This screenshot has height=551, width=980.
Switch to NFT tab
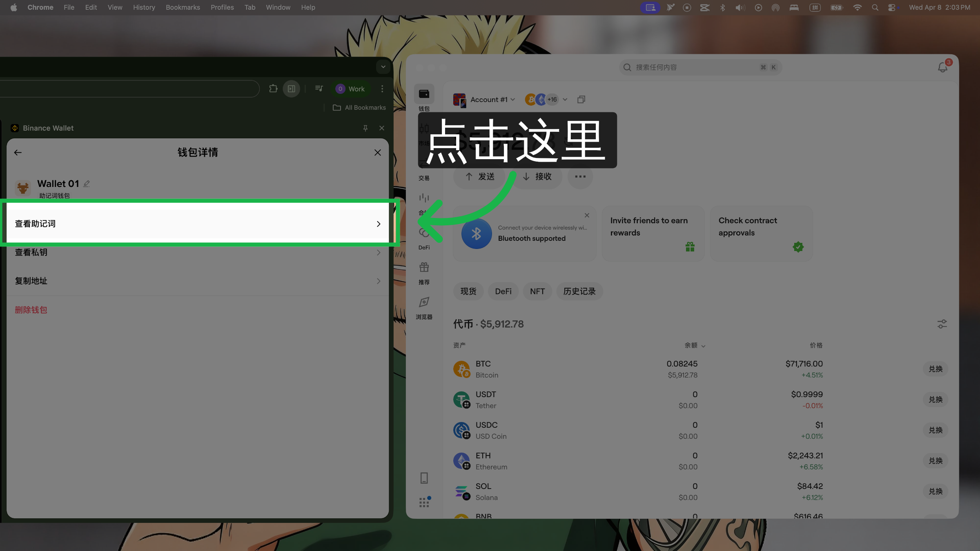tap(537, 291)
